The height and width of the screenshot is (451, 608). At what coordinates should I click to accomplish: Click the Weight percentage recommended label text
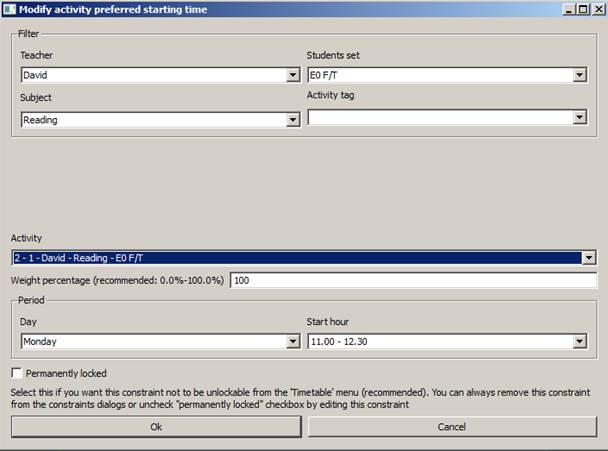(x=118, y=280)
